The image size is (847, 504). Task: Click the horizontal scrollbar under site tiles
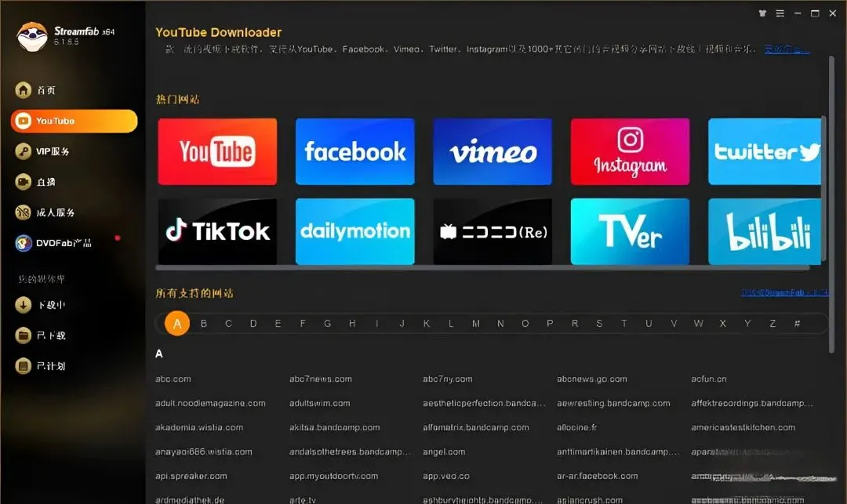(x=482, y=267)
